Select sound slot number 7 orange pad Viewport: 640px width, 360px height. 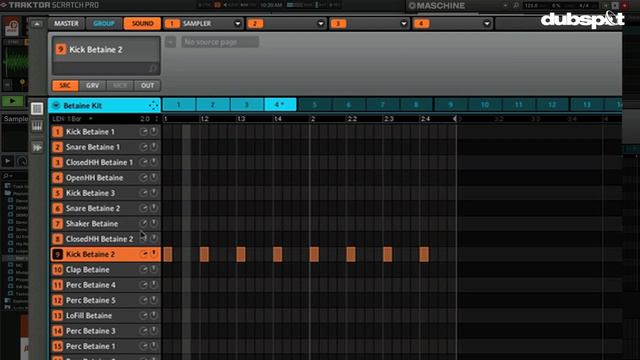click(x=58, y=224)
